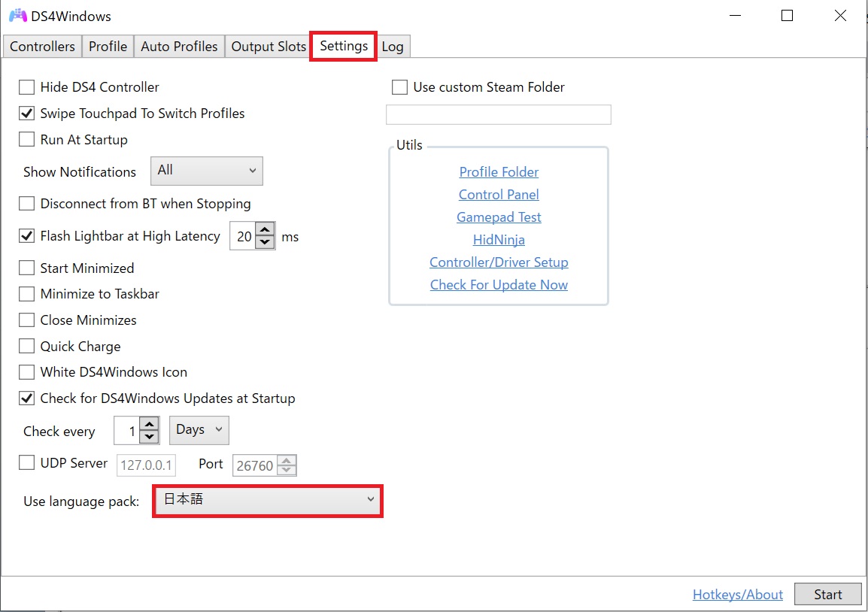Enable Quick Charge checkbox
The width and height of the screenshot is (868, 612).
tap(27, 347)
